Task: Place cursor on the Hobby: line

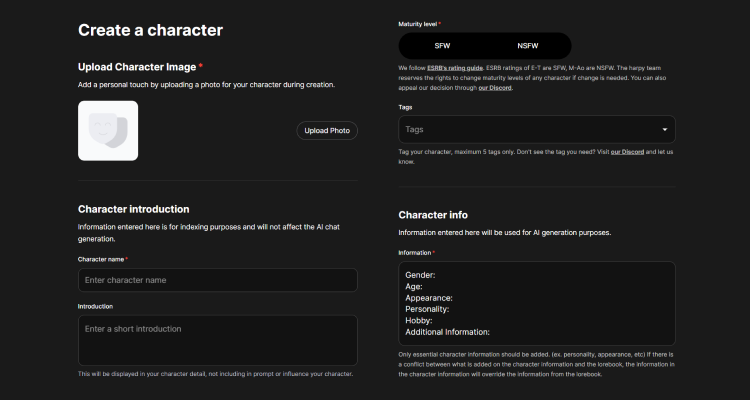Action: click(x=419, y=321)
